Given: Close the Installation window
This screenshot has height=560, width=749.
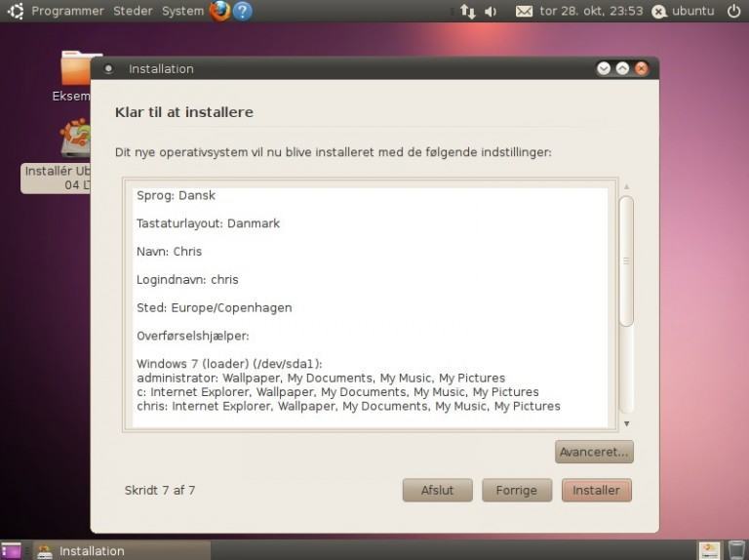Looking at the screenshot, I should tap(642, 68).
